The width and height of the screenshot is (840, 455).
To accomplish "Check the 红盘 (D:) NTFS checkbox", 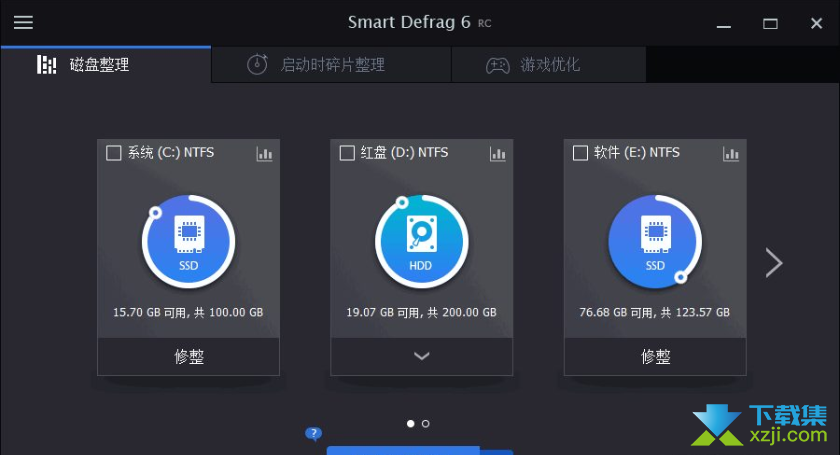I will [x=347, y=153].
